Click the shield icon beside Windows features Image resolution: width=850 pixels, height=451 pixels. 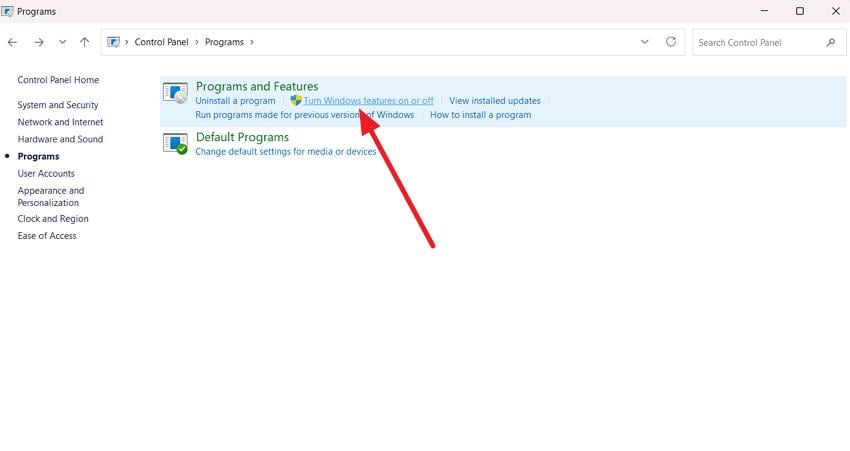point(296,100)
